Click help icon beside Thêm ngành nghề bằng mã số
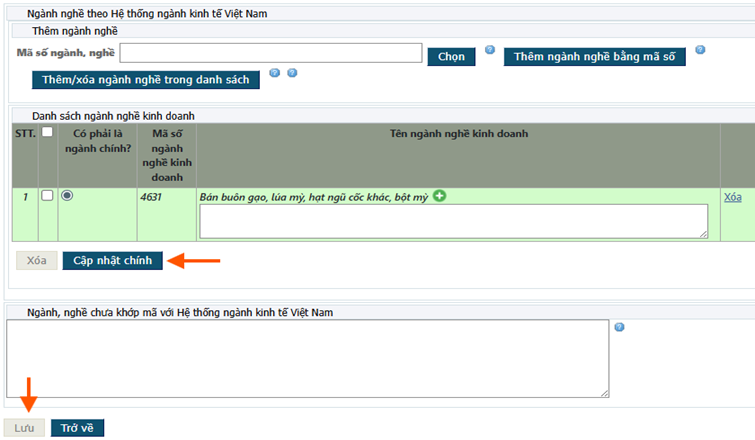755x440 pixels. [x=700, y=49]
